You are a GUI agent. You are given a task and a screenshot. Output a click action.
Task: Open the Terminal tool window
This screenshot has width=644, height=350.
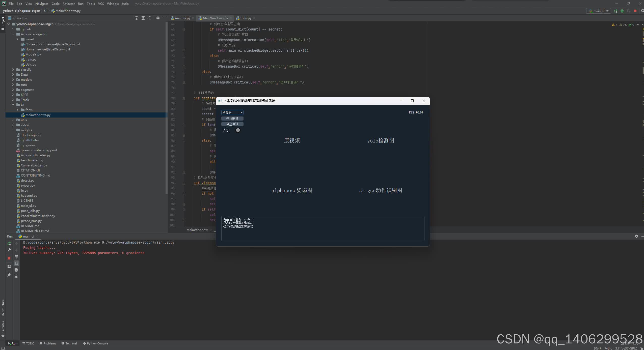pos(69,343)
